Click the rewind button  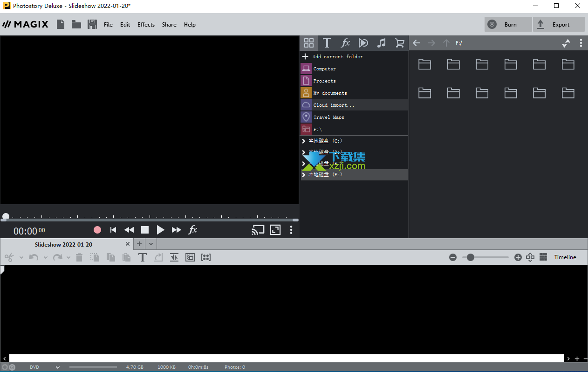129,230
